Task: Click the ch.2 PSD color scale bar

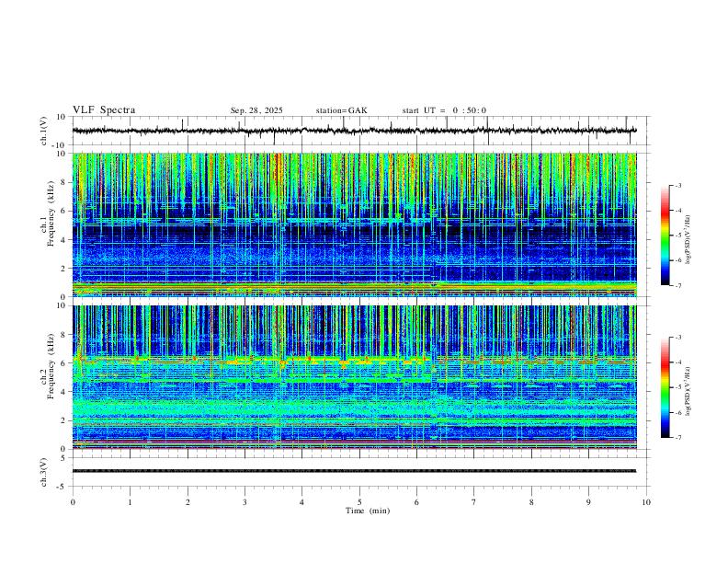Action: (x=665, y=387)
